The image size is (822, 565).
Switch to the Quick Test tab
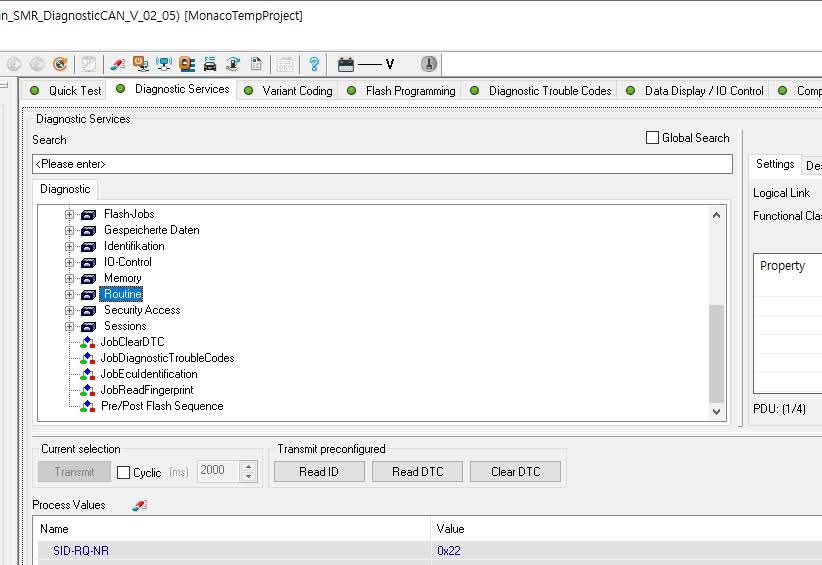pos(66,91)
